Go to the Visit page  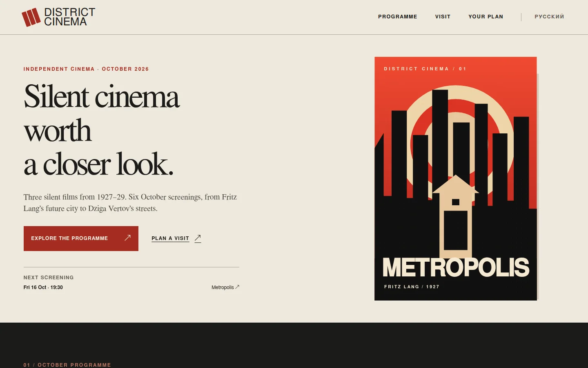tap(443, 17)
